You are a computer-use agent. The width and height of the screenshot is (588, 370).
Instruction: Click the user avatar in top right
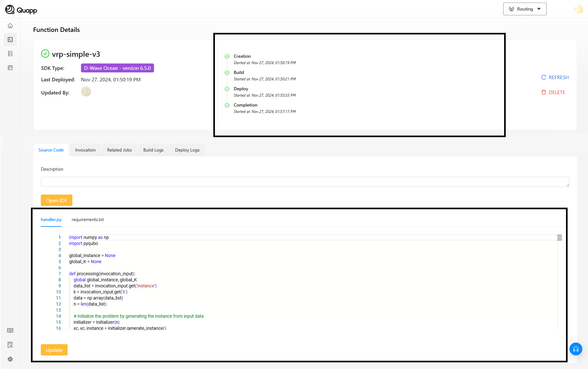point(578,9)
